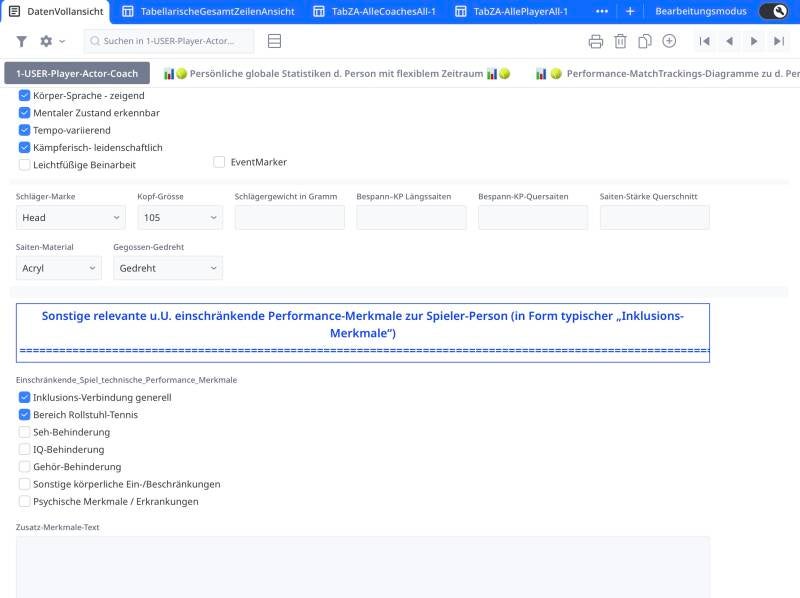
Task: Click the Schlägergewicht in Gramm field
Action: [289, 217]
